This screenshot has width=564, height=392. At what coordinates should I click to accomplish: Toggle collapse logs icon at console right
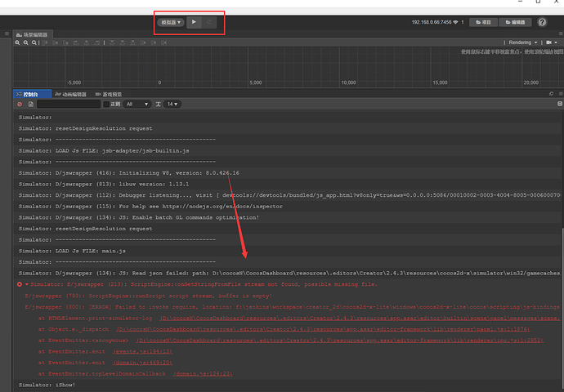[560, 104]
